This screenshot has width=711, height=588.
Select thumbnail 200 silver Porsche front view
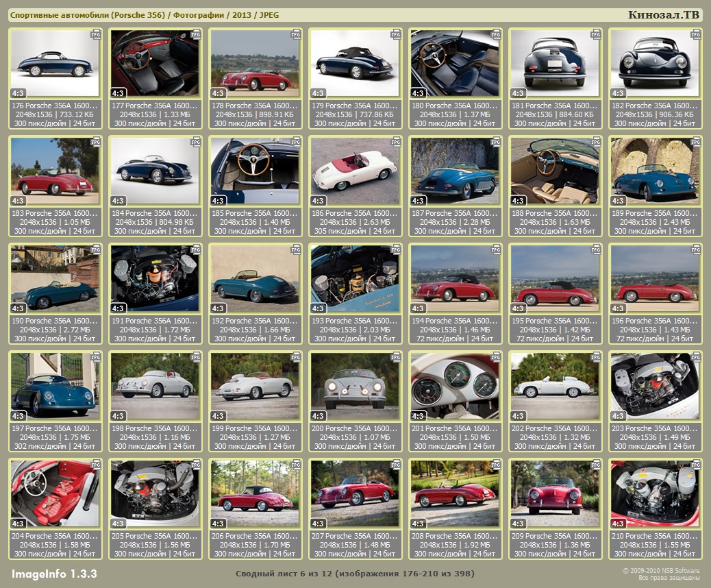click(354, 385)
